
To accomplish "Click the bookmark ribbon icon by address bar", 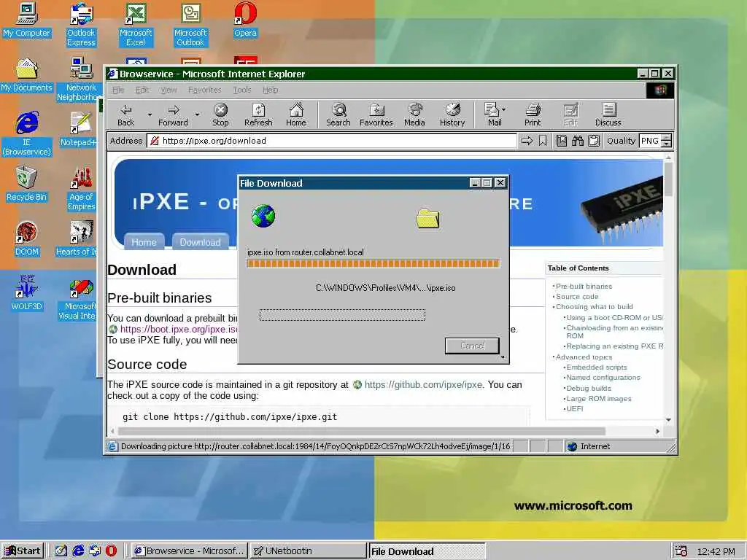I will coord(543,141).
